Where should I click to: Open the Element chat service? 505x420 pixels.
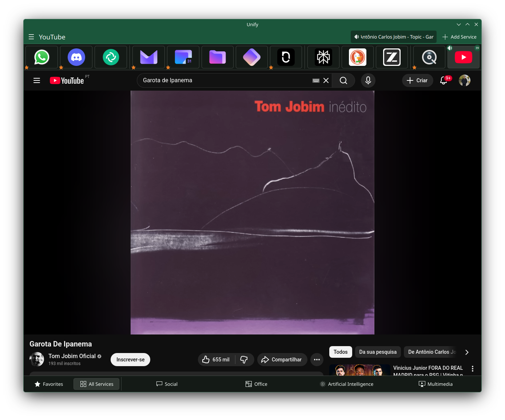[x=111, y=57]
